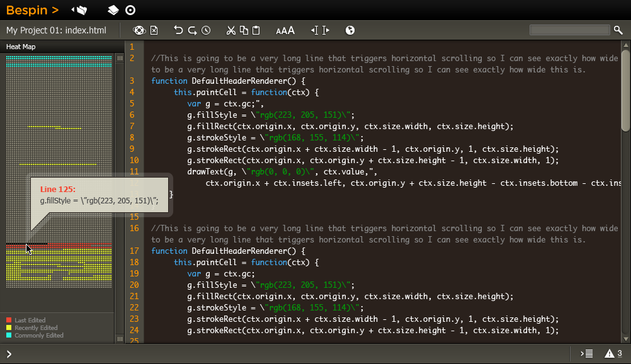
Task: Expand the command line prompt chevron
Action: click(x=9, y=354)
